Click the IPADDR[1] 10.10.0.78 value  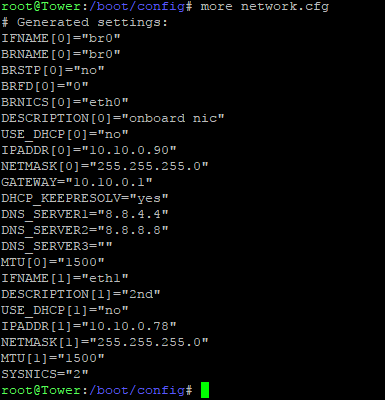[x=129, y=326]
